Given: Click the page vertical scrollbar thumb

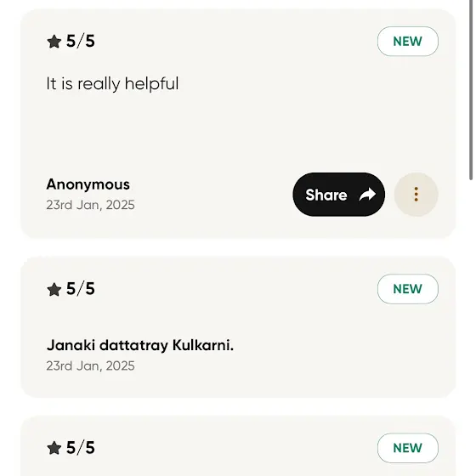Looking at the screenshot, I should 471,90.
